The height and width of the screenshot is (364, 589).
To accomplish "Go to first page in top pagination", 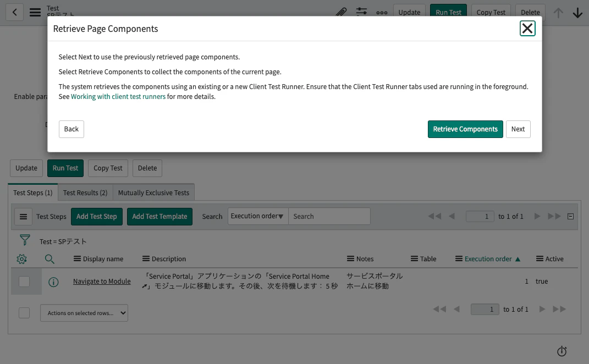I will tap(434, 216).
